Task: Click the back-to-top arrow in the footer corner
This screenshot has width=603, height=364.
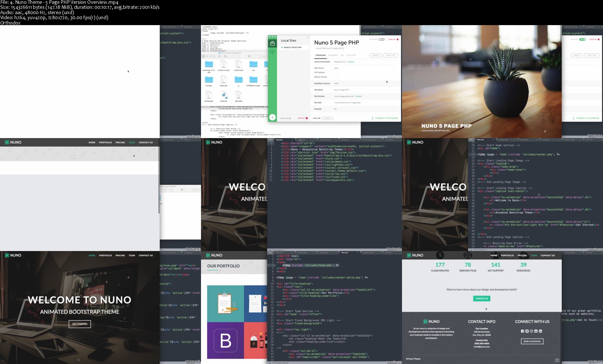Action: pyautogui.click(x=557, y=360)
